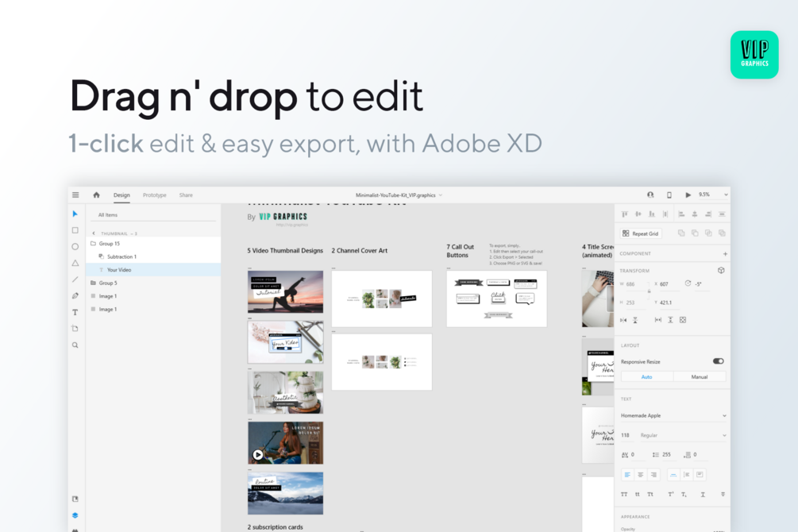Select the Polygon triangle tool

(x=75, y=263)
